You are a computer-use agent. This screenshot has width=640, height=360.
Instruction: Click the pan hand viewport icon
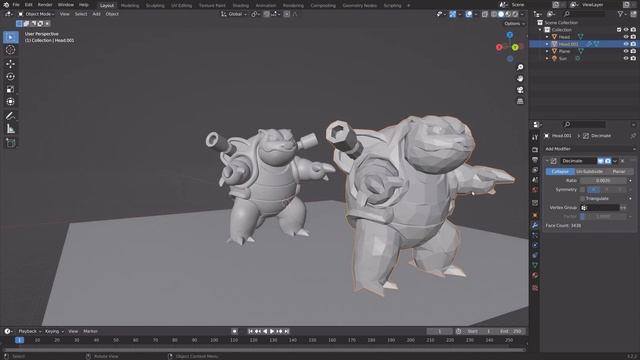(520, 78)
